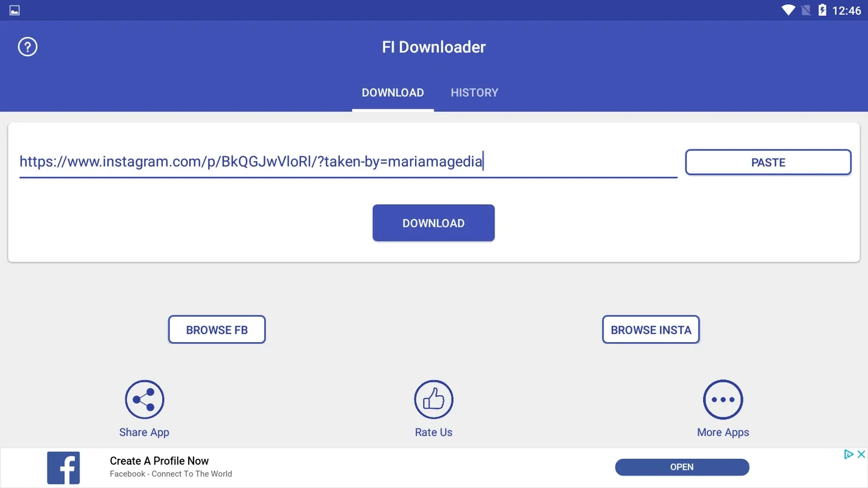Tap the Share App icon
Viewport: 868px width, 488px height.
point(145,400)
